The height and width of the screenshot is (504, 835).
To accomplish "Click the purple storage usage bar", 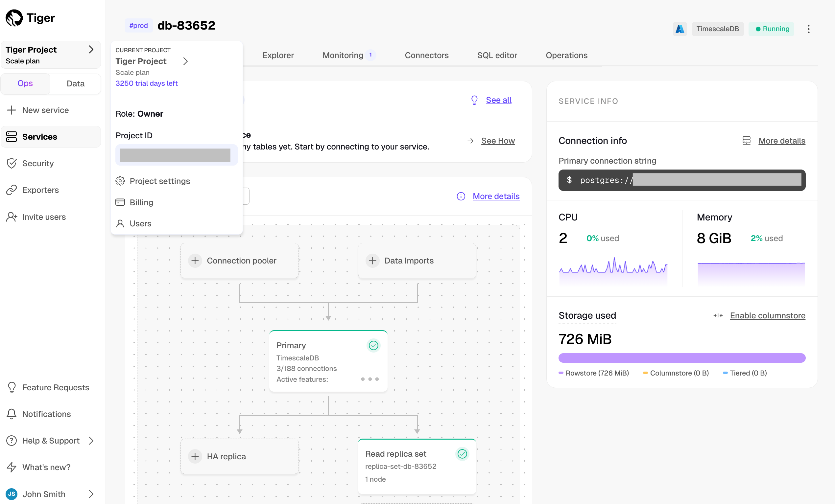I will pyautogui.click(x=681, y=358).
